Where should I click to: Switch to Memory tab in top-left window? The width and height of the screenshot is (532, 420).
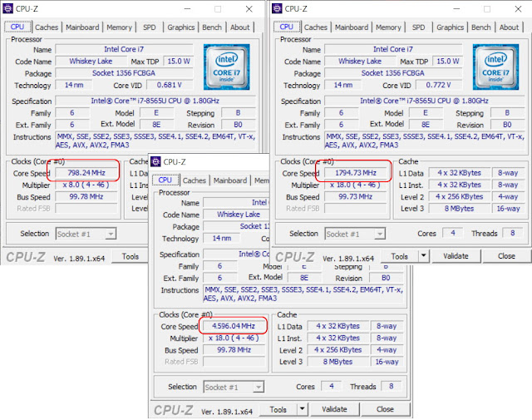pyautogui.click(x=119, y=27)
